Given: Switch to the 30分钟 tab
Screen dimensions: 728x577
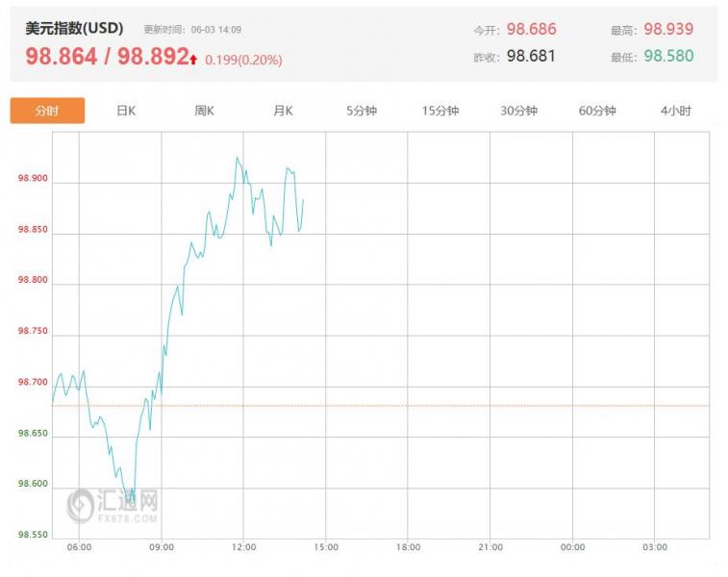Looking at the screenshot, I should [518, 111].
